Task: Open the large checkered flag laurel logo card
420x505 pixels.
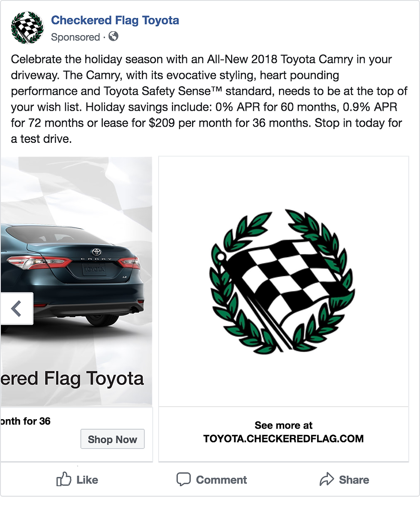Action: click(x=283, y=281)
